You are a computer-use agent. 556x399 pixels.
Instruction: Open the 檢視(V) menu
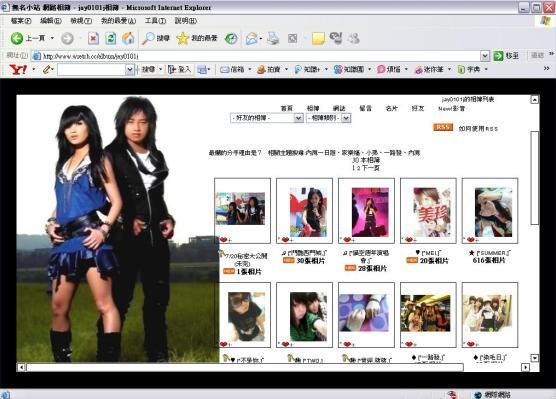pyautogui.click(x=81, y=21)
